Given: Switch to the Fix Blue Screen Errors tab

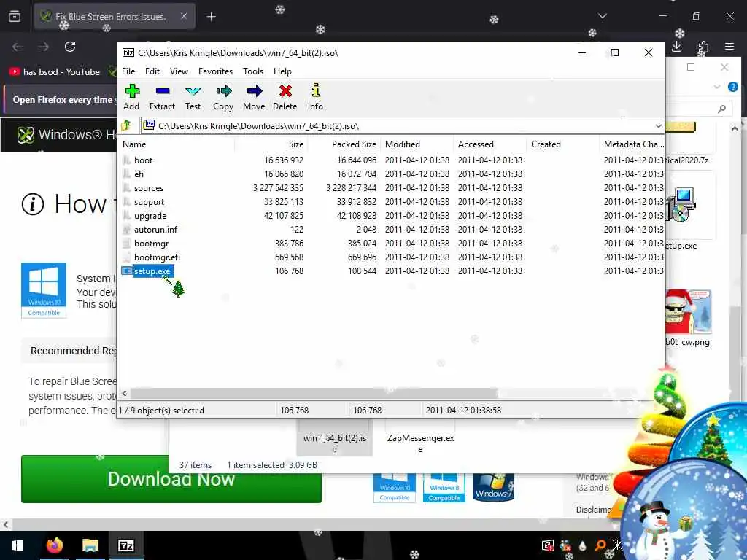Looking at the screenshot, I should (x=115, y=17).
